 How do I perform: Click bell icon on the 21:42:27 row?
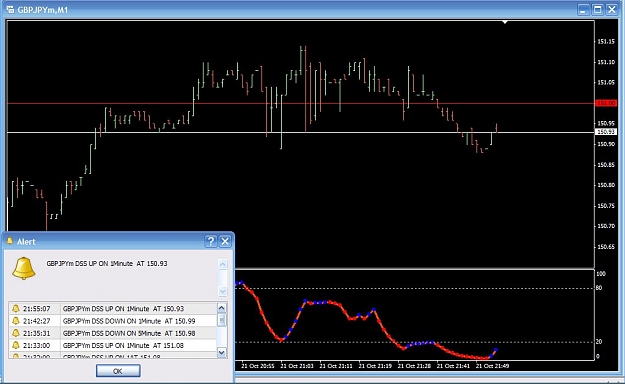click(x=16, y=321)
